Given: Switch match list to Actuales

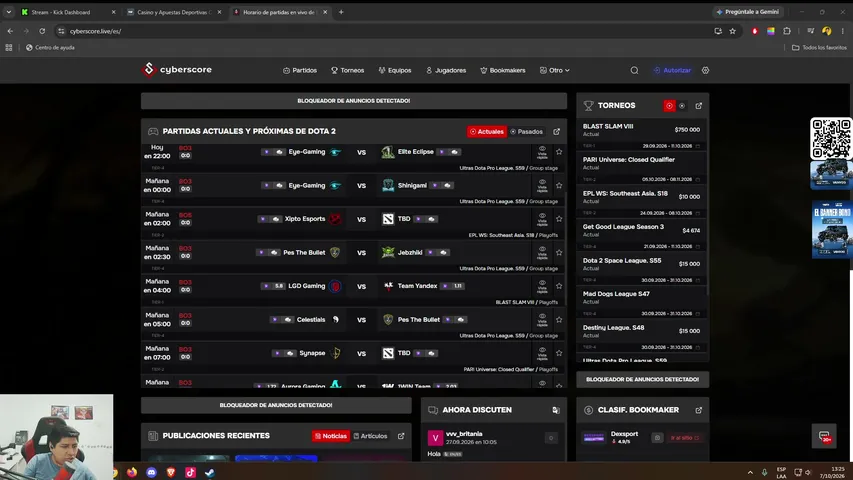Looking at the screenshot, I should [487, 132].
